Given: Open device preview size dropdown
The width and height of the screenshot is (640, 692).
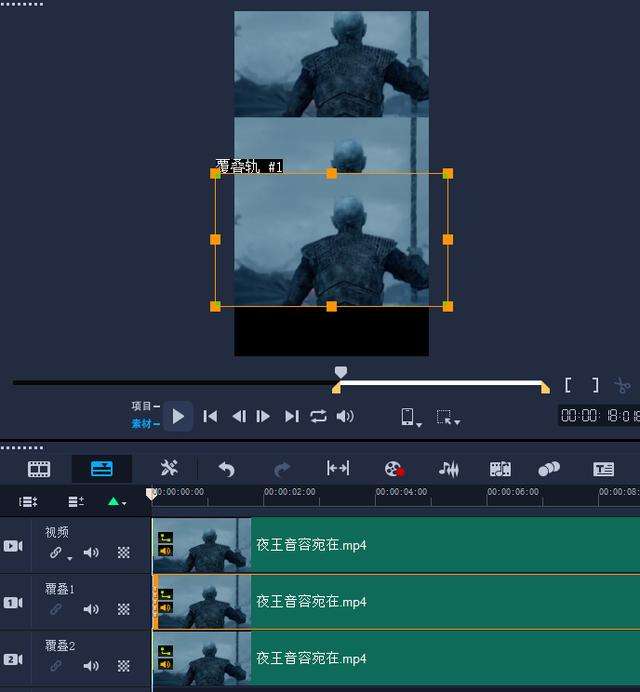Looking at the screenshot, I should pyautogui.click(x=411, y=417).
